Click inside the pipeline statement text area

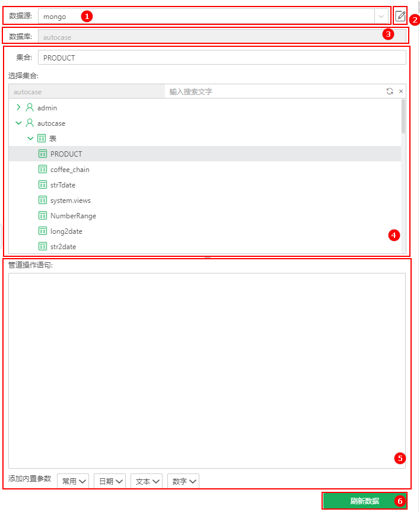click(207, 371)
